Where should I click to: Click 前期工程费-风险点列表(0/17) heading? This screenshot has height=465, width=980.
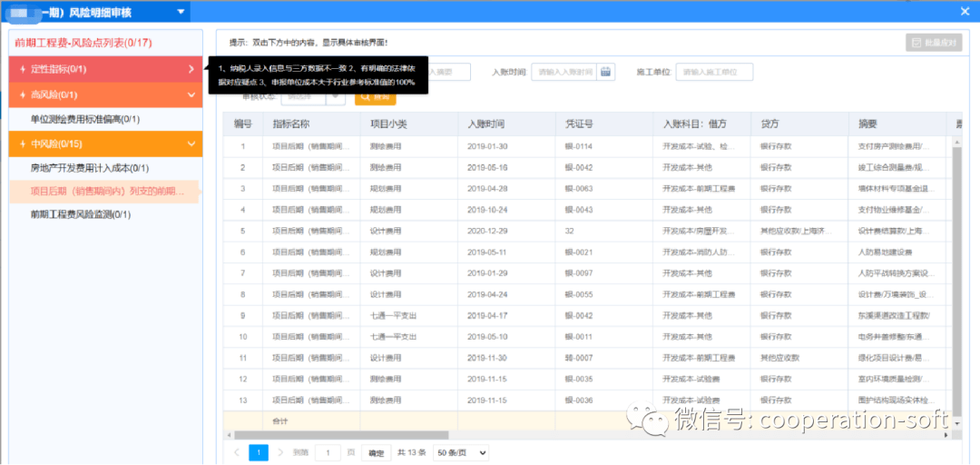[x=83, y=43]
